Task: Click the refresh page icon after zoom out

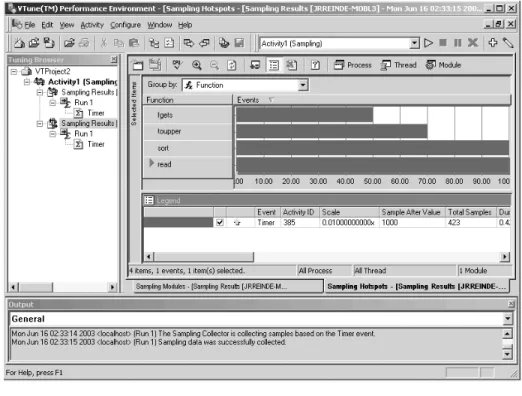Action: point(231,65)
